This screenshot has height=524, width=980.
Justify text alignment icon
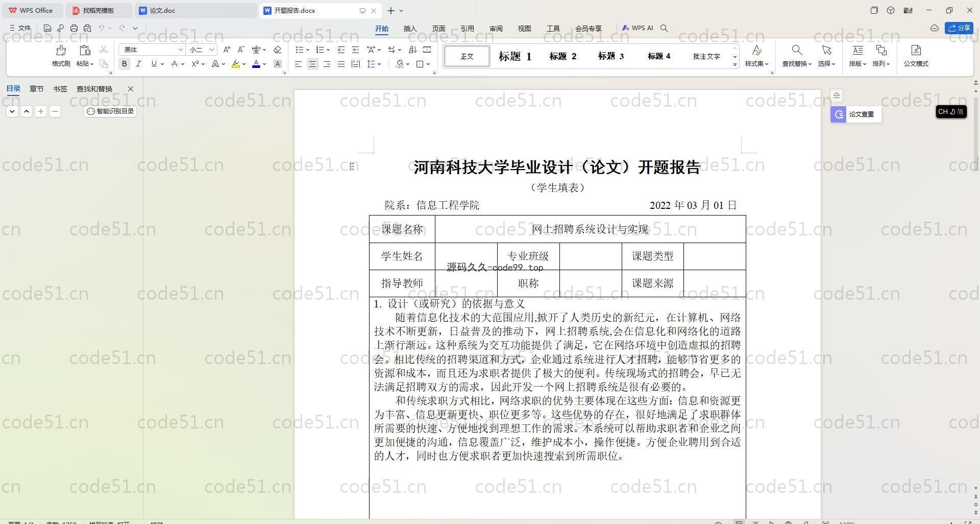tap(341, 64)
